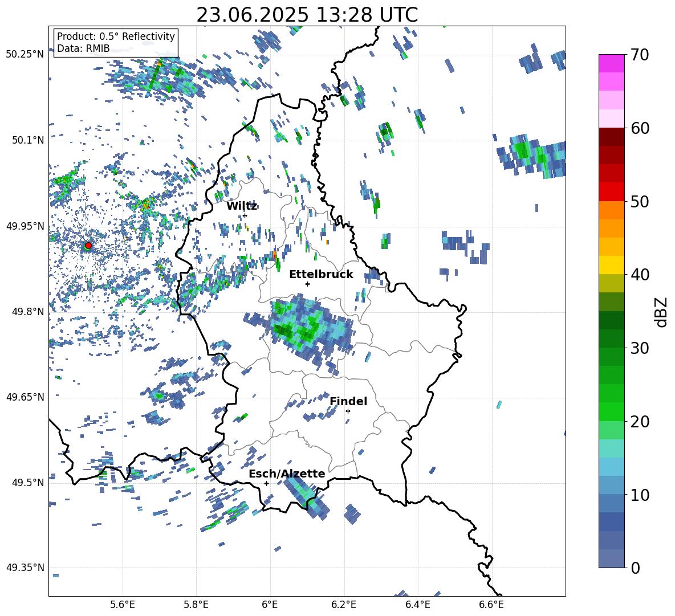
Task: Click the Findel city label
Action: (348, 401)
